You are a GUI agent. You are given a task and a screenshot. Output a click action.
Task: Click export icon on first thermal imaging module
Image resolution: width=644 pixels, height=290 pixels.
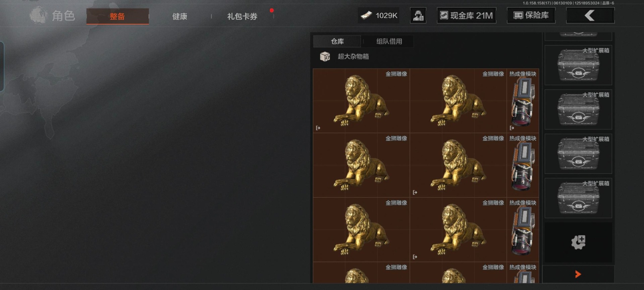(512, 128)
